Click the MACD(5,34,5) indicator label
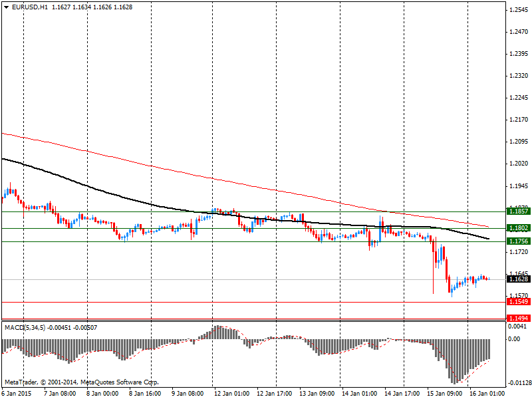The image size is (532, 399). pyautogui.click(x=25, y=328)
